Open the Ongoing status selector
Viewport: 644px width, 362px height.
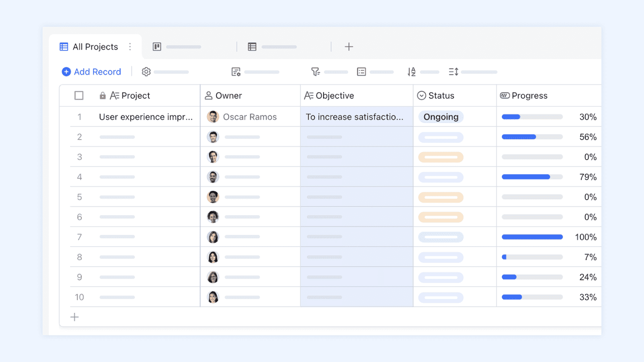(x=441, y=117)
